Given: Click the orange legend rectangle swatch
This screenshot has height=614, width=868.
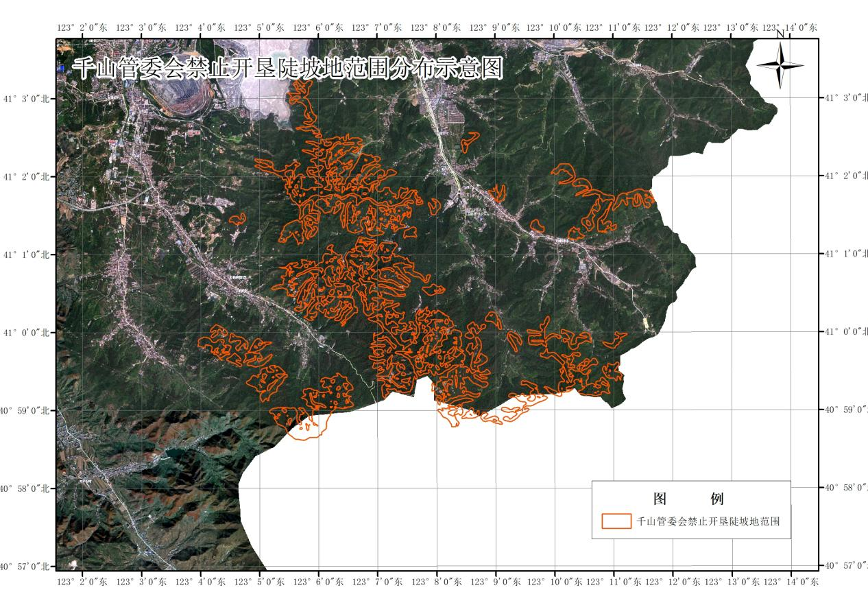Looking at the screenshot, I should coord(616,521).
